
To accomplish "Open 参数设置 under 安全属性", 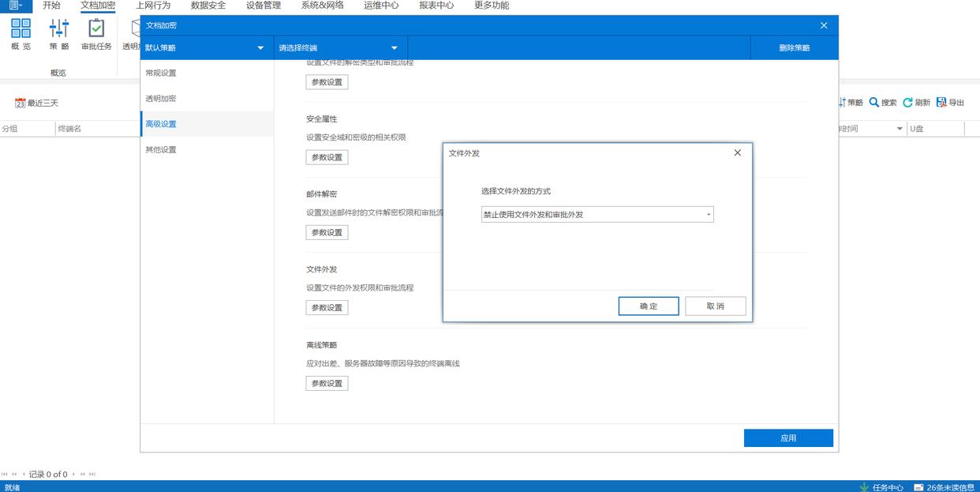I will pos(327,157).
